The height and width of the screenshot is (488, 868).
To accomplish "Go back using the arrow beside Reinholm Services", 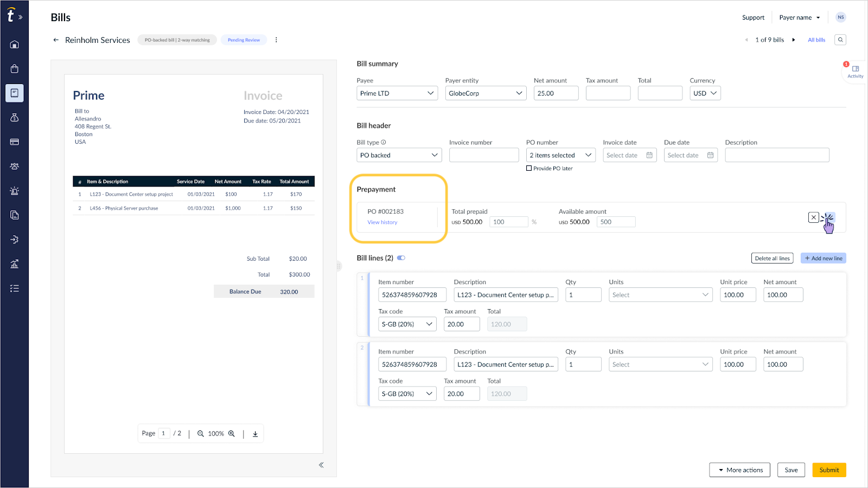I will point(56,40).
